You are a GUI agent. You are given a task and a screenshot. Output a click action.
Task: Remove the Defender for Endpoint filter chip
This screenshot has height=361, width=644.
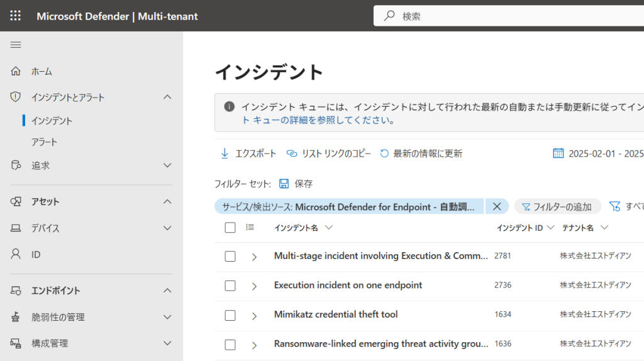pos(497,206)
